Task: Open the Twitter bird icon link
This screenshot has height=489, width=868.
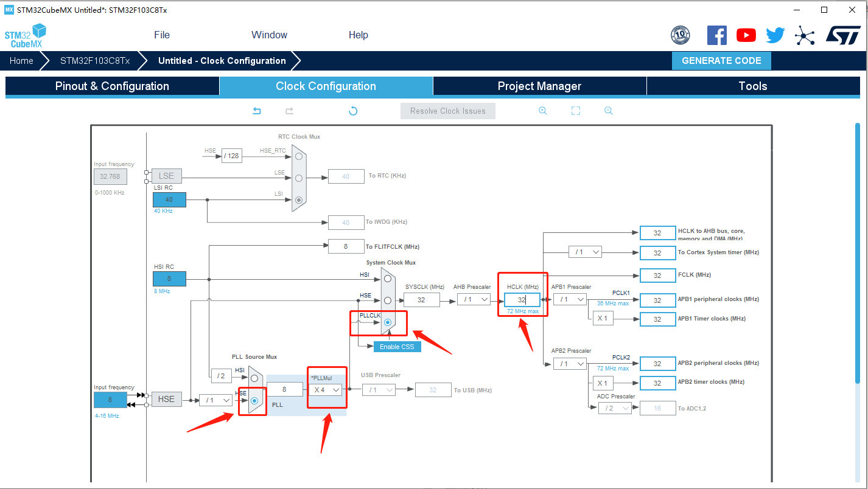Action: (x=775, y=35)
